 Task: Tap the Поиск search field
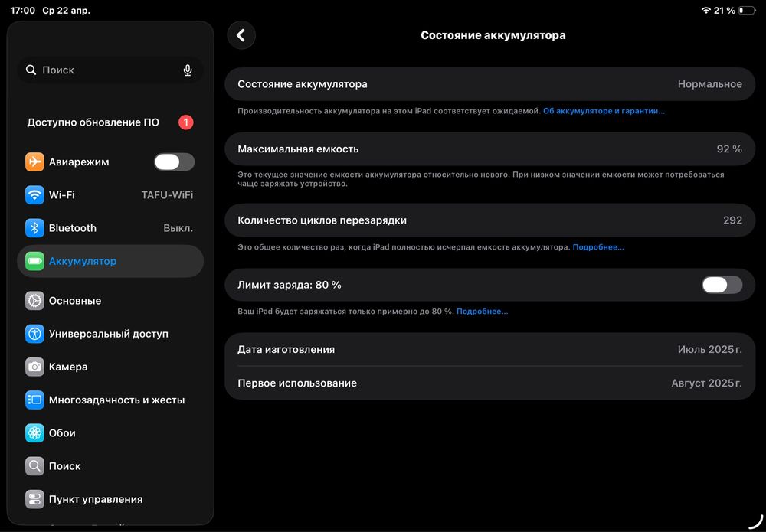tap(110, 70)
